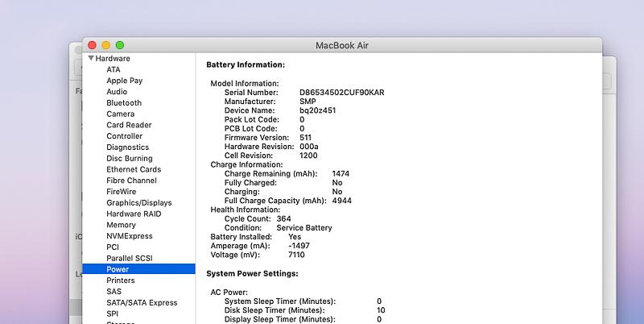Collapse the Hardware tree section
Screen dimensions: 644x324
pos(91,58)
